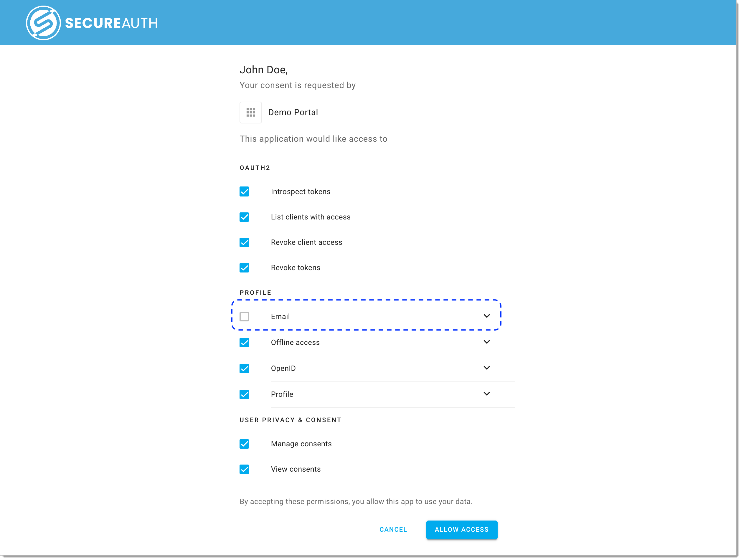Viewport: 741px width, 560px height.
Task: Click the Revoke client access label
Action: point(306,242)
